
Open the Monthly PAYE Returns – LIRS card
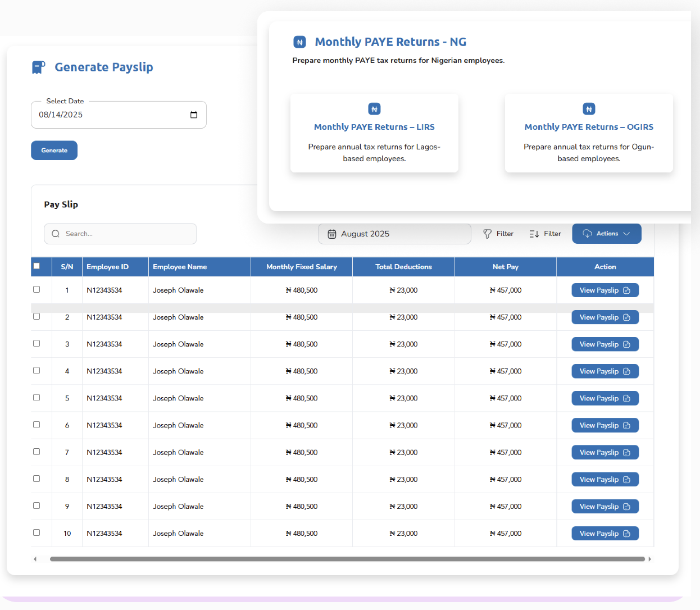[x=374, y=133]
